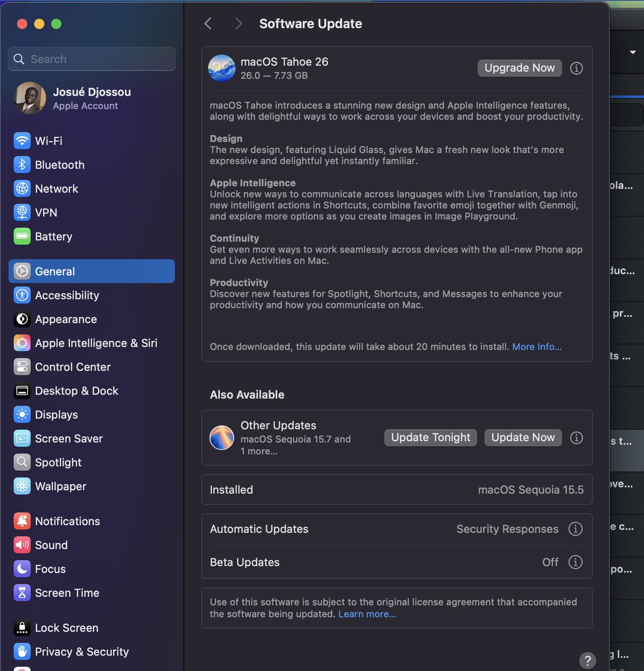Open Notifications bell icon
This screenshot has width=644, height=671.
pos(22,521)
